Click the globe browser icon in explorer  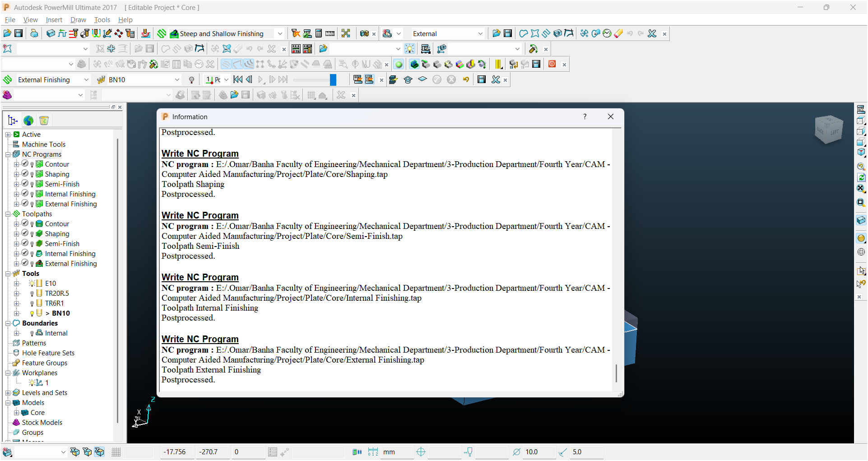28,121
